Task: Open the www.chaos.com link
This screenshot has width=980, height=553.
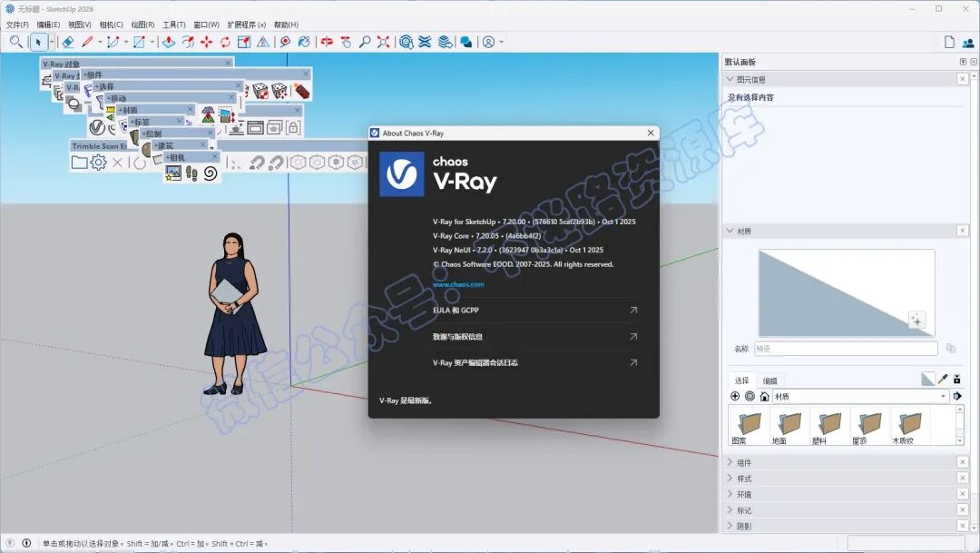Action: [458, 284]
